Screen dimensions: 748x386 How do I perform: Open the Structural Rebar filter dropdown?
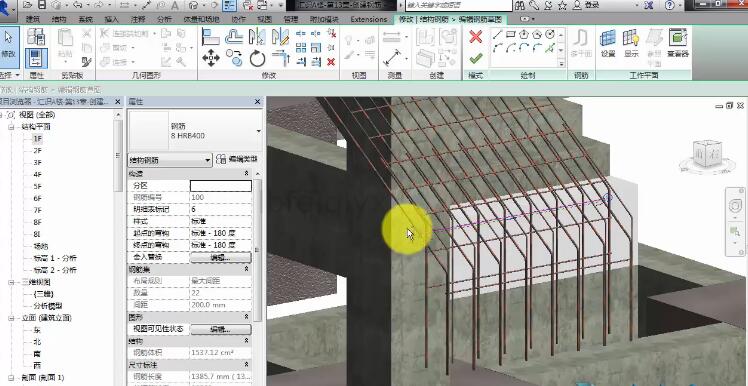(x=170, y=160)
